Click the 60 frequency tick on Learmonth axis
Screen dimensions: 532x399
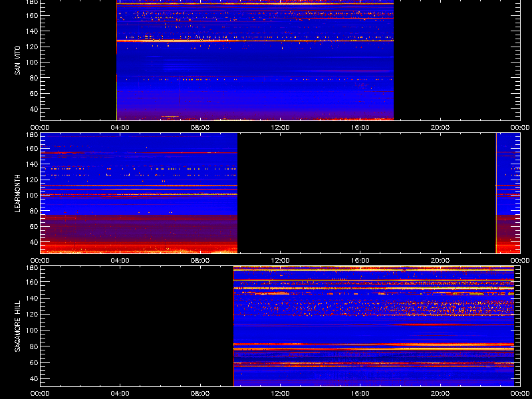point(34,226)
